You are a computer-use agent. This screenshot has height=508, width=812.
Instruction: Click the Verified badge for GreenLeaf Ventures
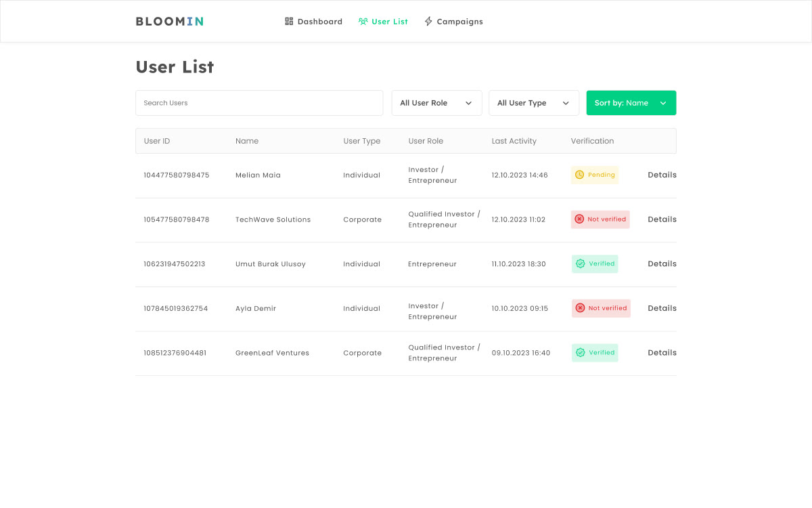(x=595, y=353)
